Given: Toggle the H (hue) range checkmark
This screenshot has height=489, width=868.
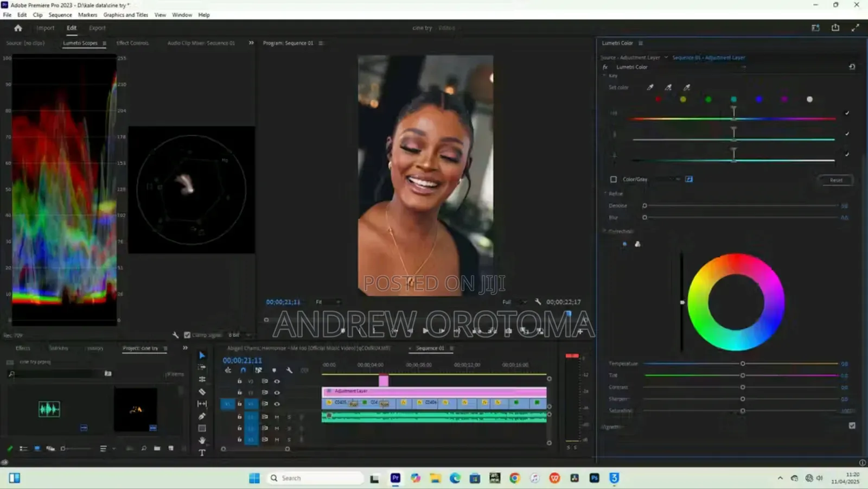Looking at the screenshot, I should [x=847, y=113].
